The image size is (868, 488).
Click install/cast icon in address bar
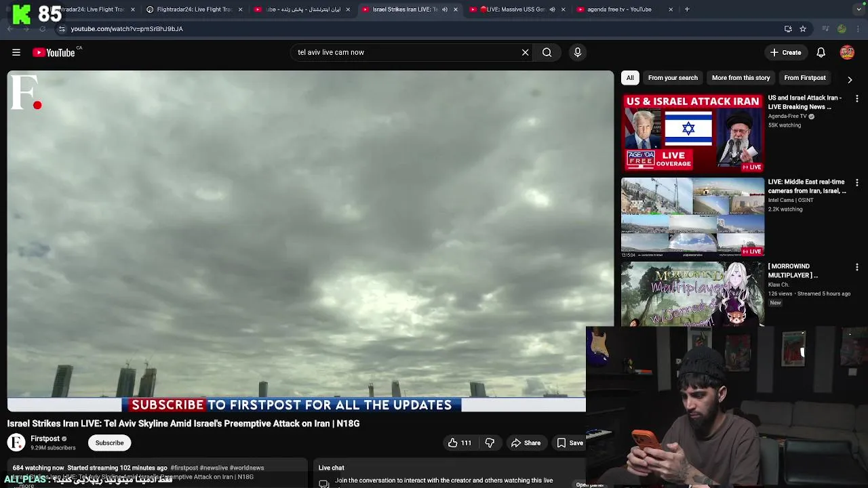[x=788, y=28]
